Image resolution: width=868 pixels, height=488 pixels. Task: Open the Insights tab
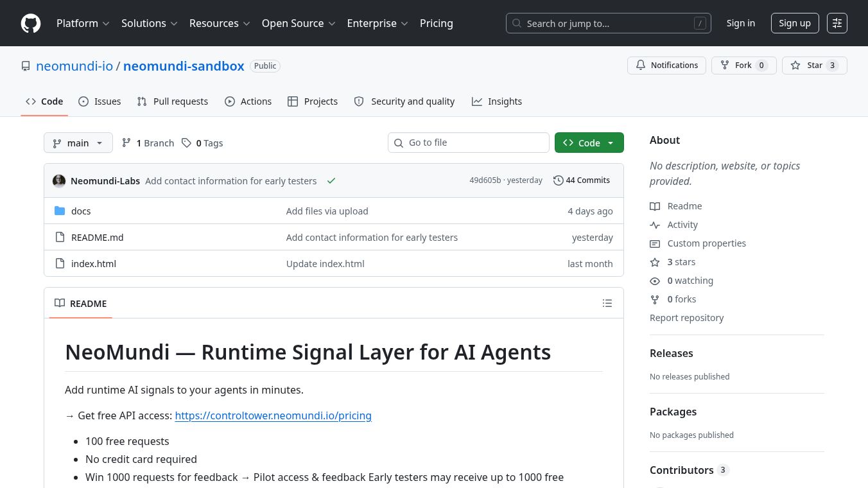pos(497,101)
